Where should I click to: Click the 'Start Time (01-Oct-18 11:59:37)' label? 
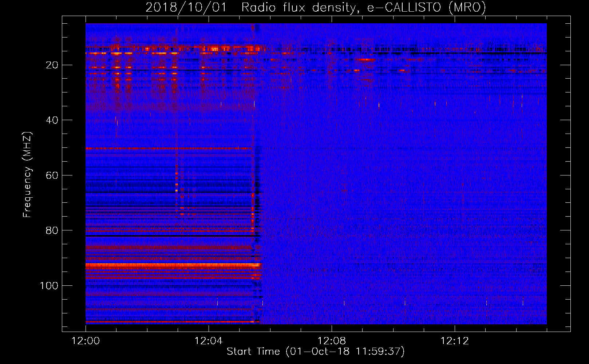click(x=316, y=352)
